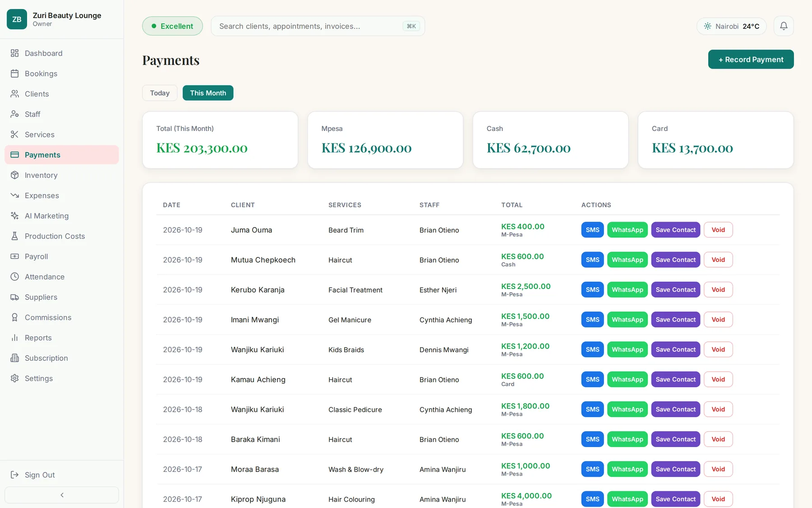This screenshot has width=812, height=508.
Task: Click the Sign Out arrow icon
Action: tap(15, 475)
